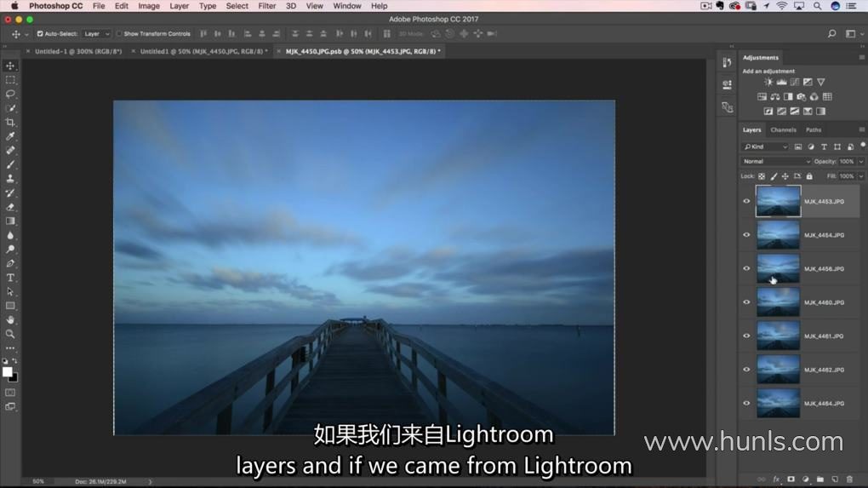The height and width of the screenshot is (488, 868).
Task: Hide the MJK_4454.JPG layer
Action: pyautogui.click(x=746, y=235)
